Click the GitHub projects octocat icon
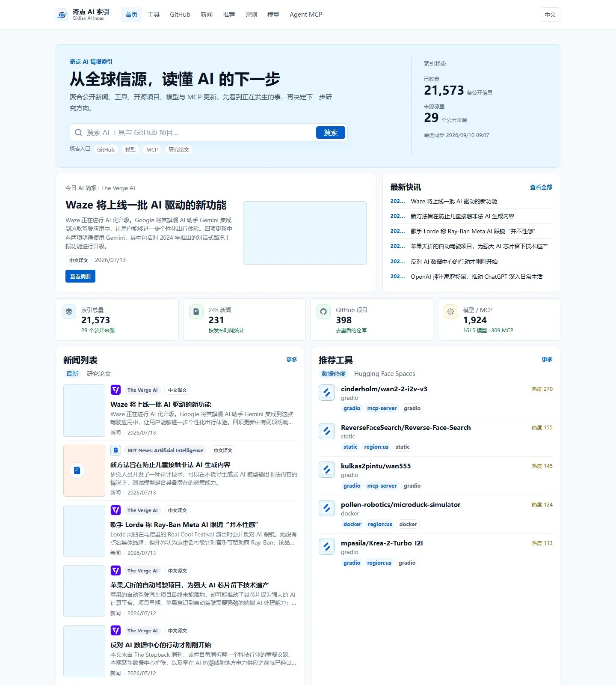 click(x=323, y=312)
